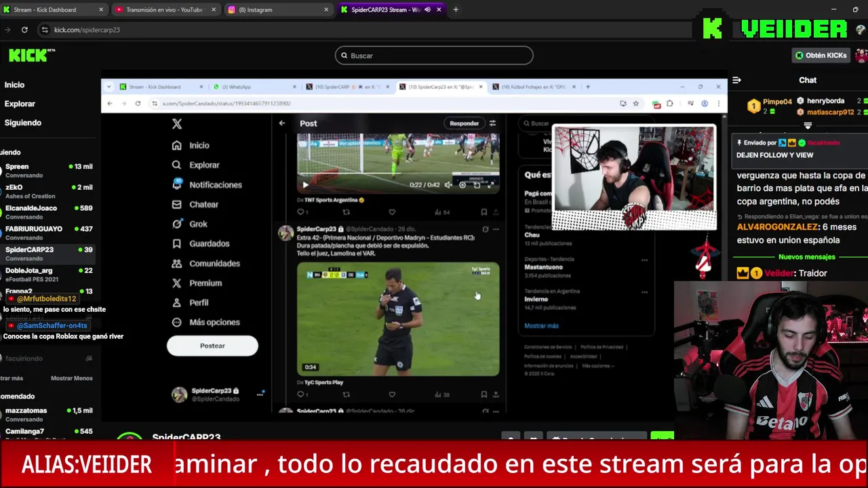The image size is (868, 488).
Task: Open followed channel FABRIURUGUAYO
Action: (x=47, y=232)
